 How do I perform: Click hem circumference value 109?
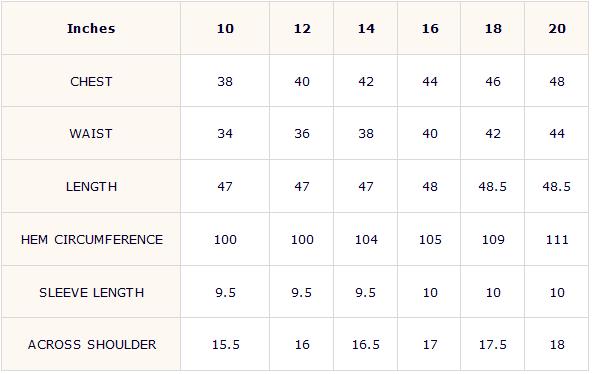coord(493,240)
